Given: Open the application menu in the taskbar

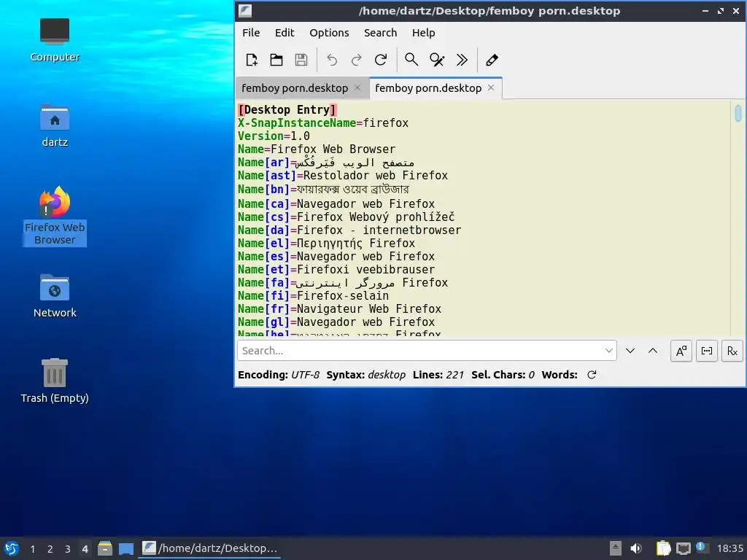Looking at the screenshot, I should [12, 548].
